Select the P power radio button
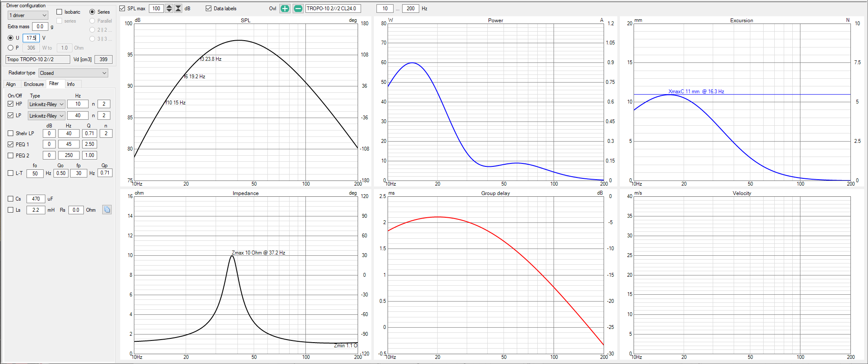 [11, 48]
